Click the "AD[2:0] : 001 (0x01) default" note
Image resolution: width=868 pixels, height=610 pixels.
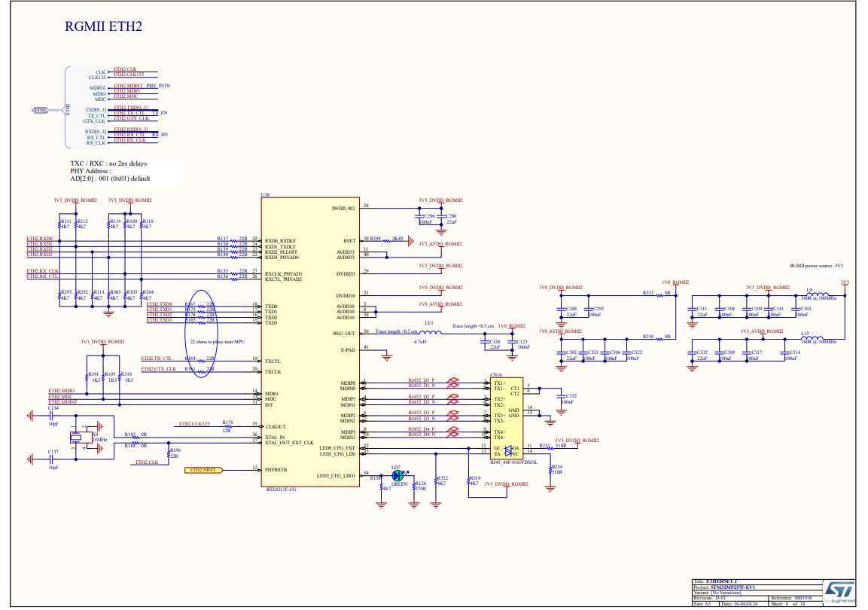pos(110,178)
